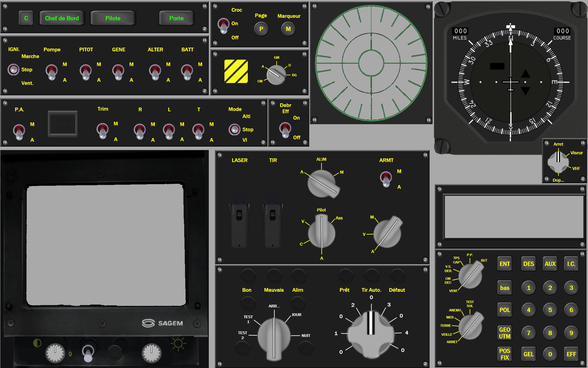This screenshot has width=588, height=368.
Task: Turn the GM/D/DG/CM/A selector knob
Action: (276, 75)
